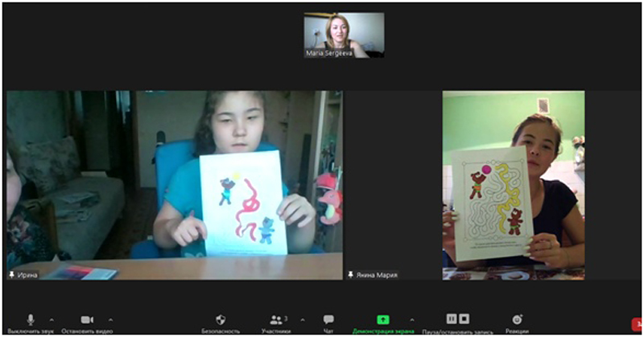This screenshot has height=337, width=644.
Task: Stop the recording with square button
Action: (x=464, y=319)
